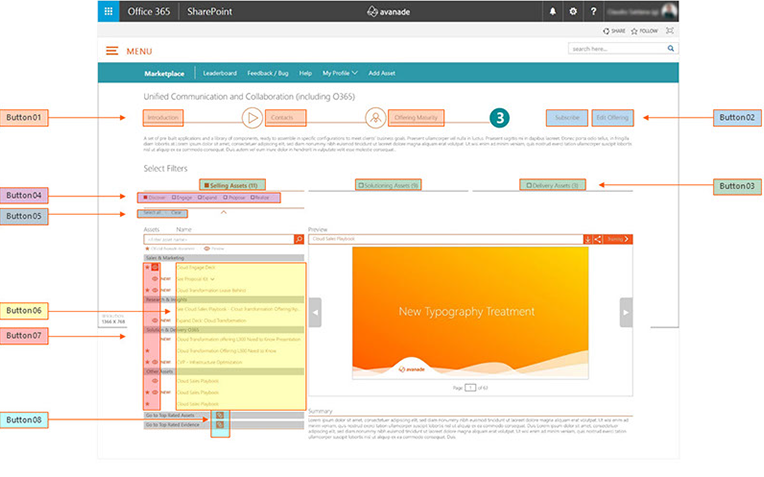Click the Edit Offering button
This screenshot has width=764, height=477.
click(x=611, y=117)
